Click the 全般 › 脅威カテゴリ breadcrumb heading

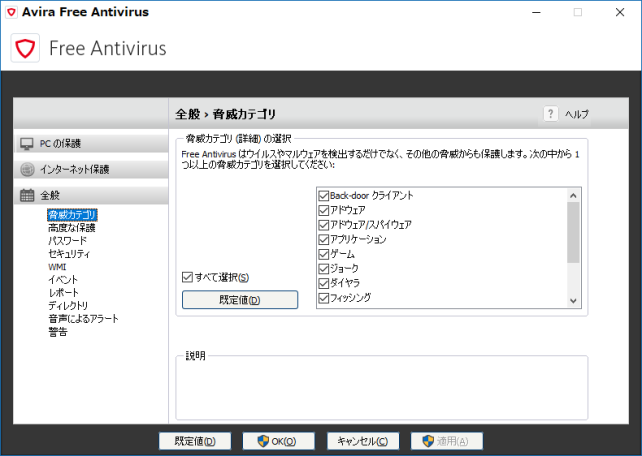[226, 114]
